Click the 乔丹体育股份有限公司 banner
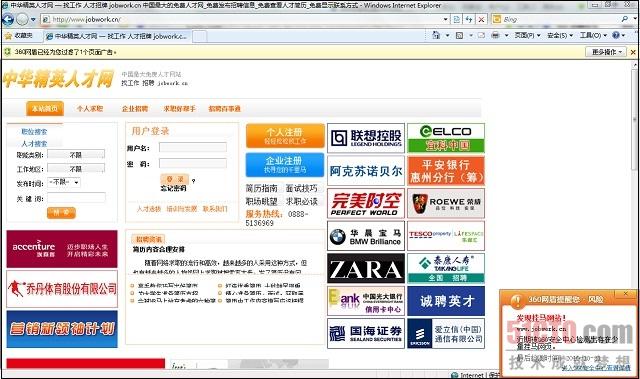 pos(62,289)
